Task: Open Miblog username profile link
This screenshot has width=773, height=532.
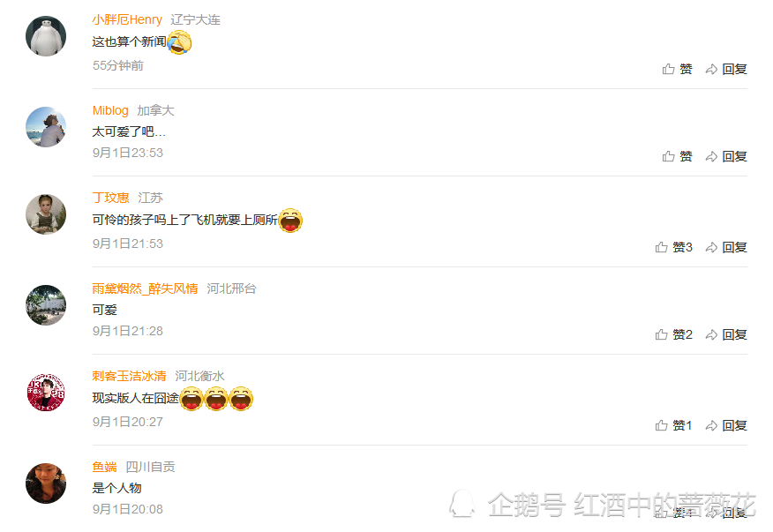Action: (x=110, y=110)
